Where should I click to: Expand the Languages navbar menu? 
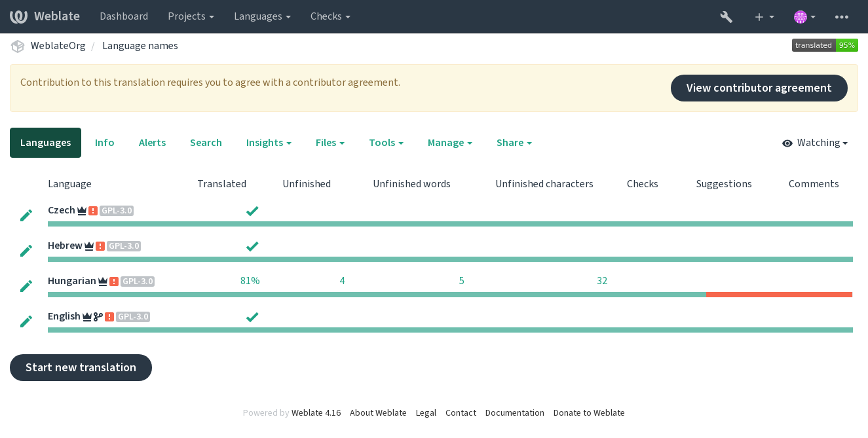(x=262, y=16)
